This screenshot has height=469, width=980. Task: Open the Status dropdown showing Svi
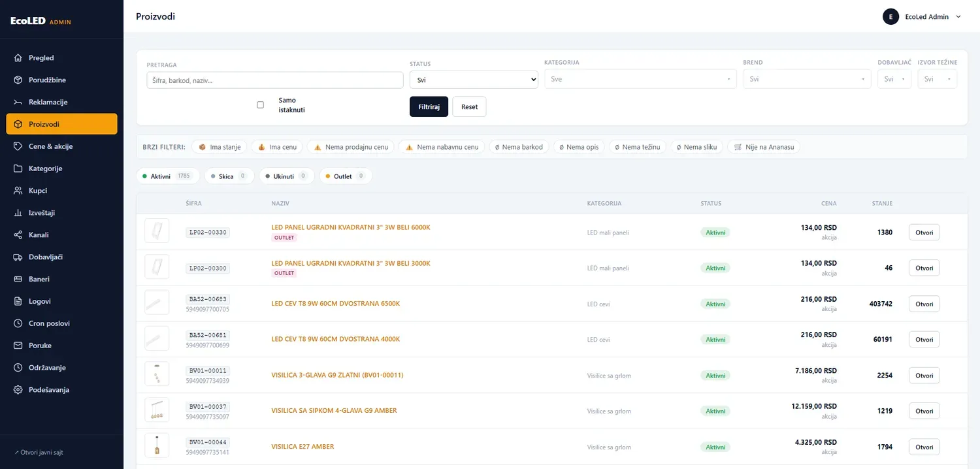[474, 80]
